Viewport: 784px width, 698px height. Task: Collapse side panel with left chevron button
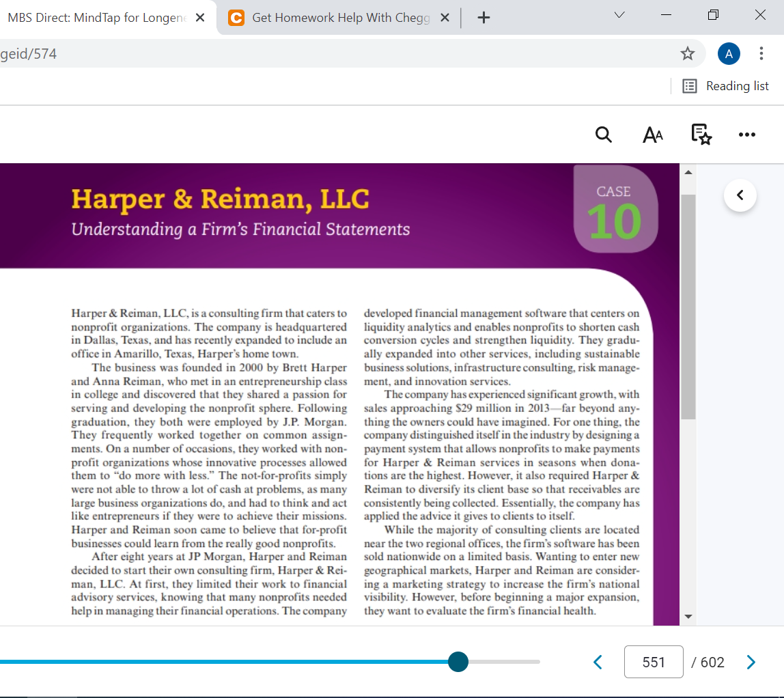pyautogui.click(x=740, y=195)
